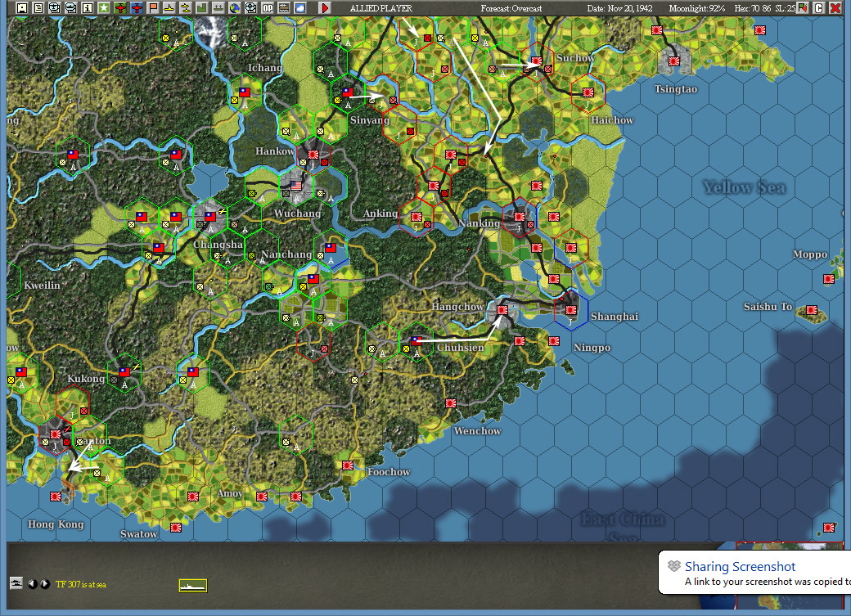Select the Japanese unit at Tsingtao

coord(674,61)
